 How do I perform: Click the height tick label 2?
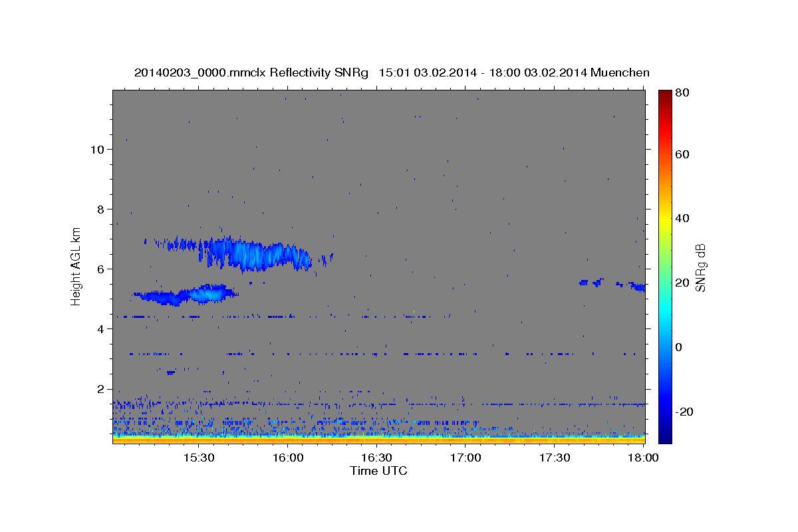102,389
